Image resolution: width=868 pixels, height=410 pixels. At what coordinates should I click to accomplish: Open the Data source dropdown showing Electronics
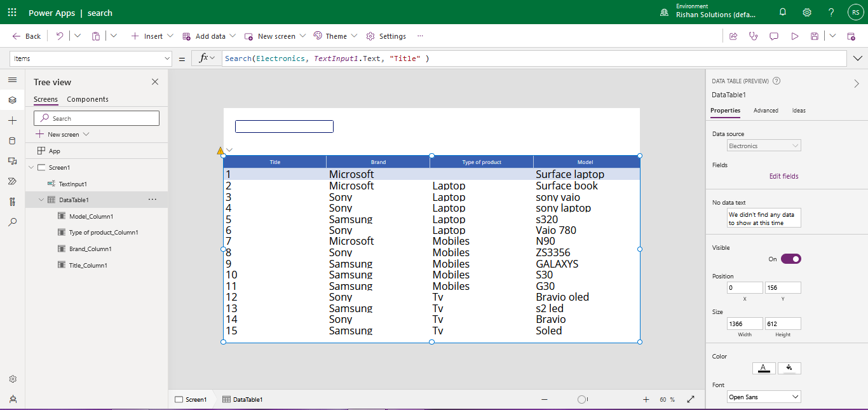tap(763, 145)
